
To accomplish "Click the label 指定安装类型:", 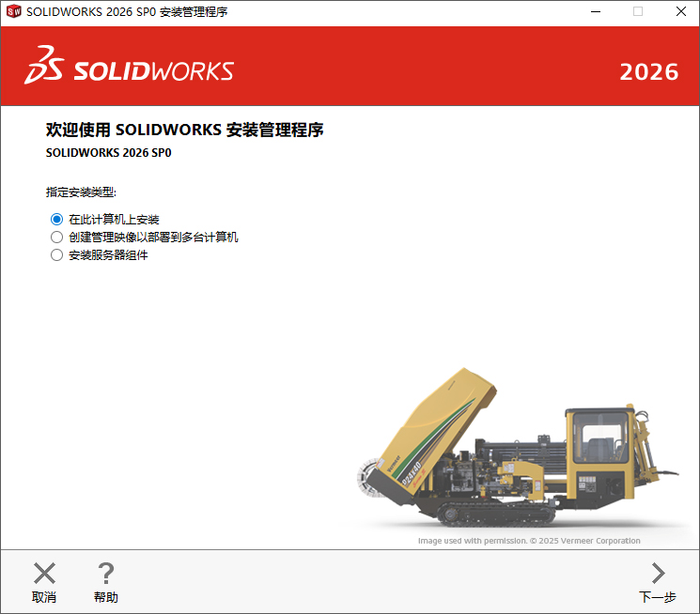I will point(81,192).
